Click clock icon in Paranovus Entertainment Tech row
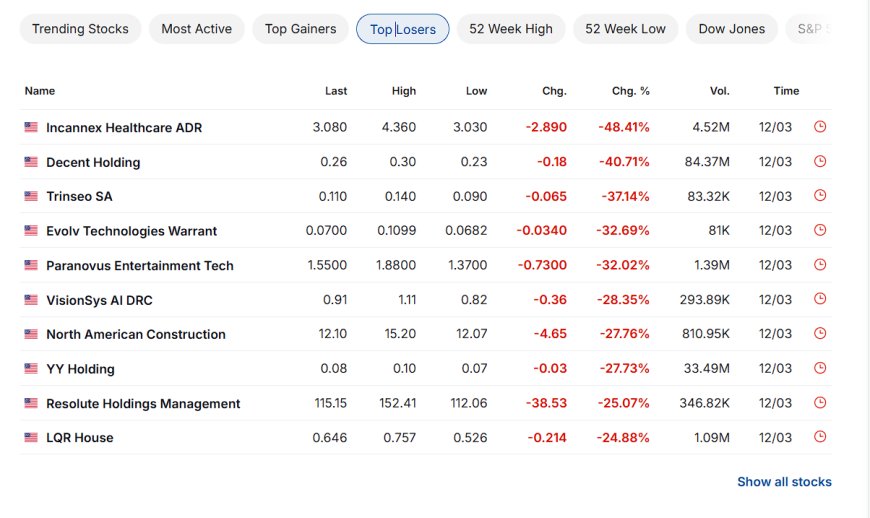Screen dimensions: 870x518 pos(820,265)
